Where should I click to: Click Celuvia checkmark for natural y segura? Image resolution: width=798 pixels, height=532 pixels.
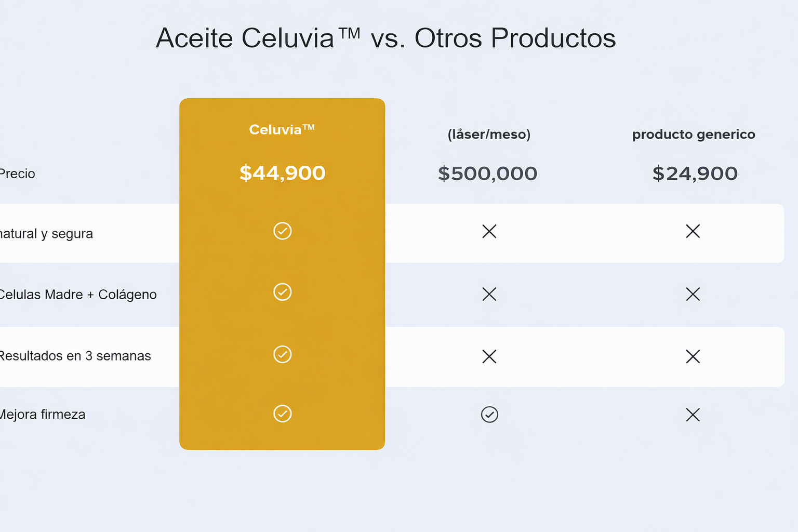283,231
